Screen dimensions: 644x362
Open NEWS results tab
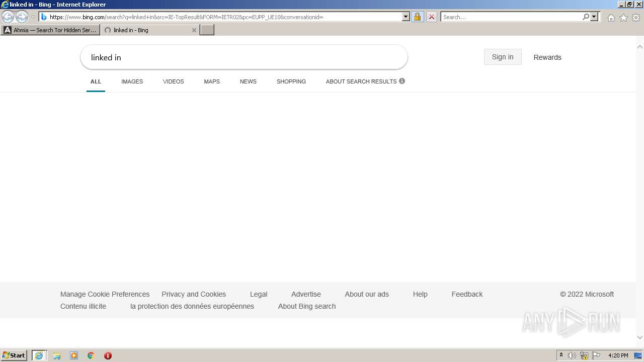[248, 81]
